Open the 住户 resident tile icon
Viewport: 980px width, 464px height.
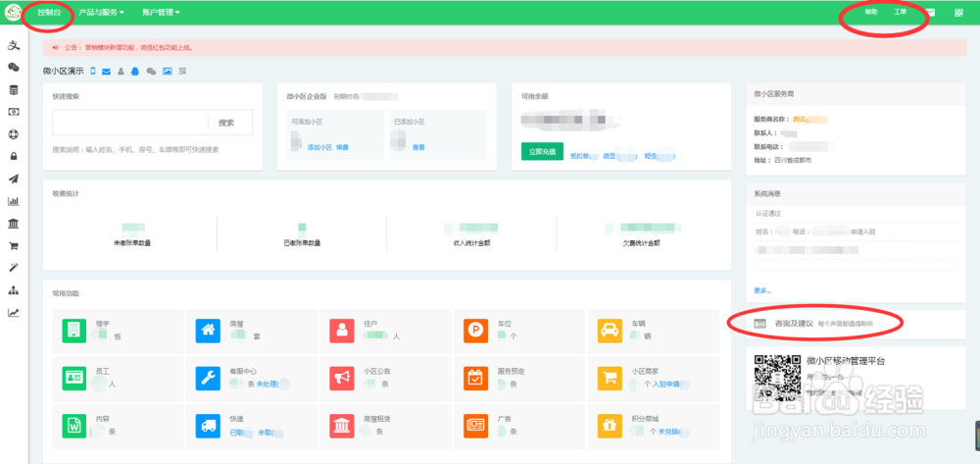click(342, 331)
